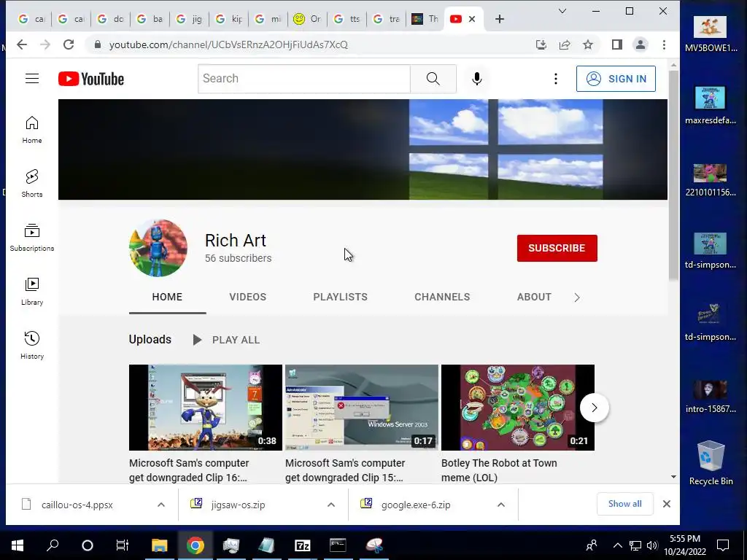Open Windows Start menu
This screenshot has width=747, height=560.
click(18, 545)
